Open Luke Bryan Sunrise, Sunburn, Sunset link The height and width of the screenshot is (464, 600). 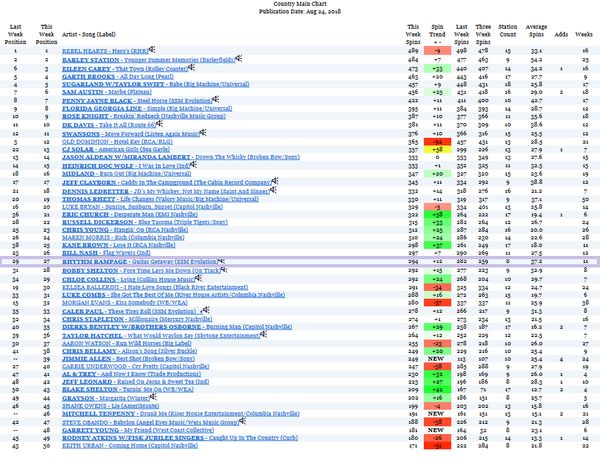142,207
